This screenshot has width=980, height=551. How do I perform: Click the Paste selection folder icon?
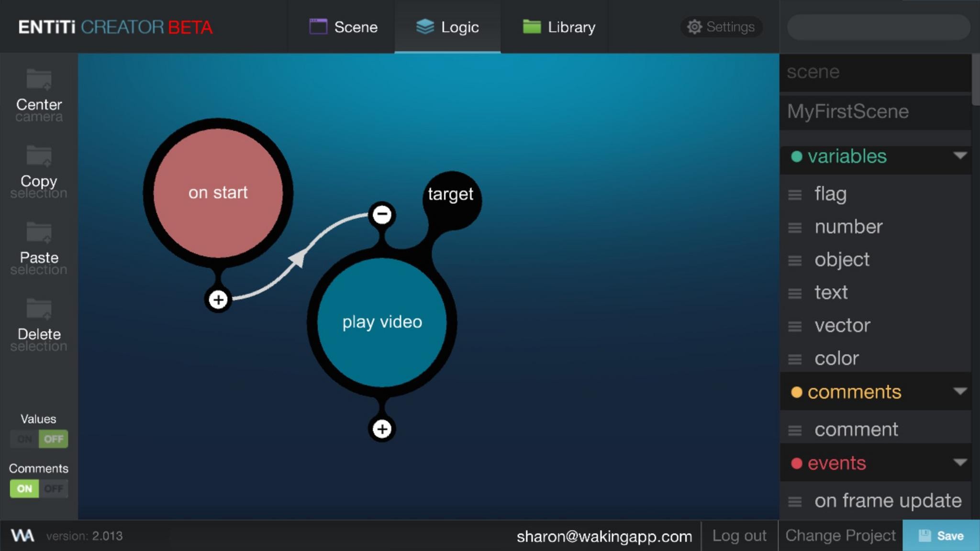coord(39,232)
